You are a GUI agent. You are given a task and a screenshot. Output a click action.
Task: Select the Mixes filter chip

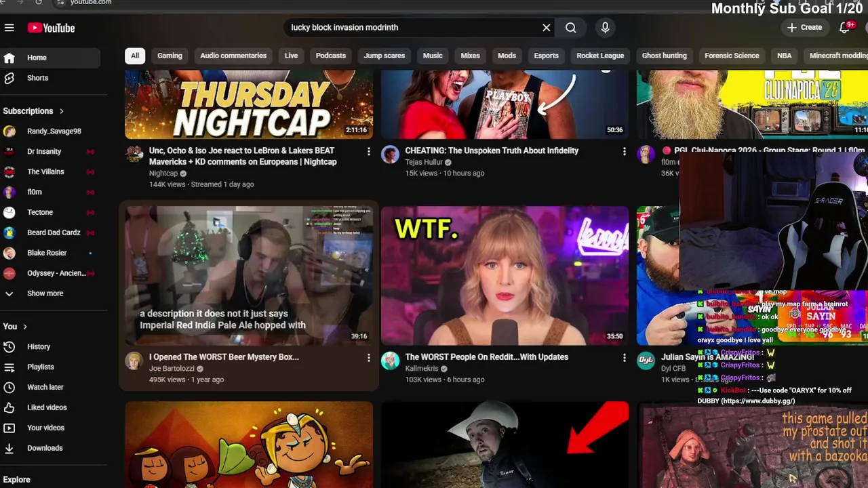coord(470,56)
